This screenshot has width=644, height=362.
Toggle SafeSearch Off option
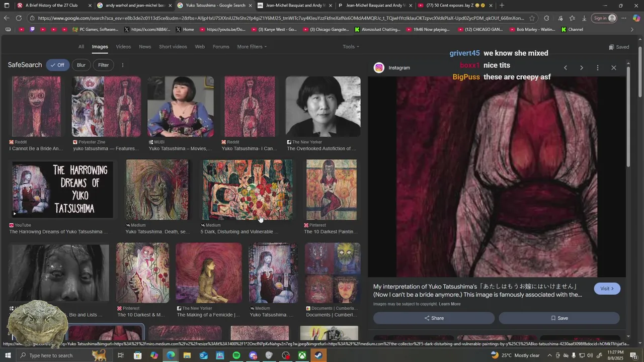58,65
